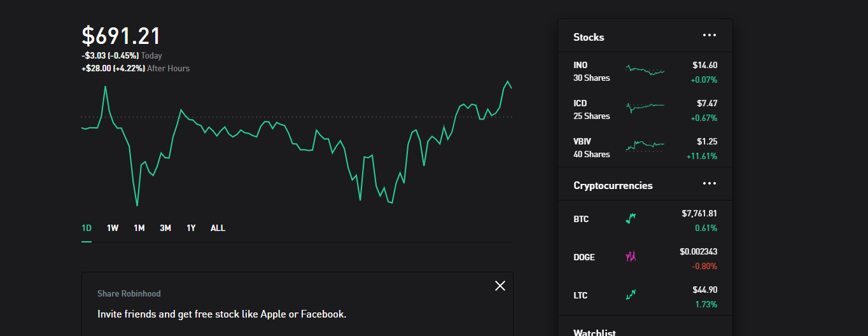This screenshot has height=336, width=868.
Task: Click the portfolio value $691.21
Action: [x=121, y=36]
